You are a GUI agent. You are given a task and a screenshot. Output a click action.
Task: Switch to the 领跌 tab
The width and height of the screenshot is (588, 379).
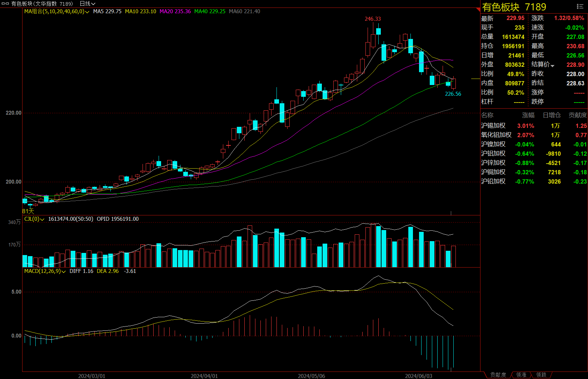tap(541, 375)
